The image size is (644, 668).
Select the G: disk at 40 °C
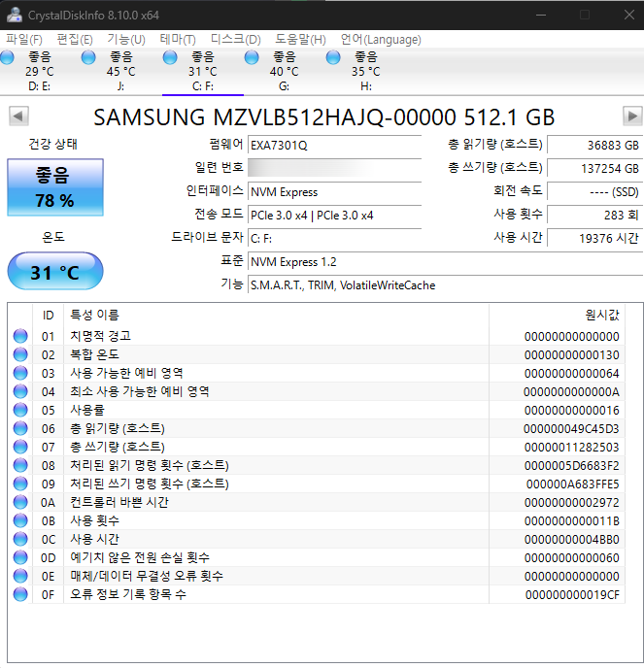[285, 71]
